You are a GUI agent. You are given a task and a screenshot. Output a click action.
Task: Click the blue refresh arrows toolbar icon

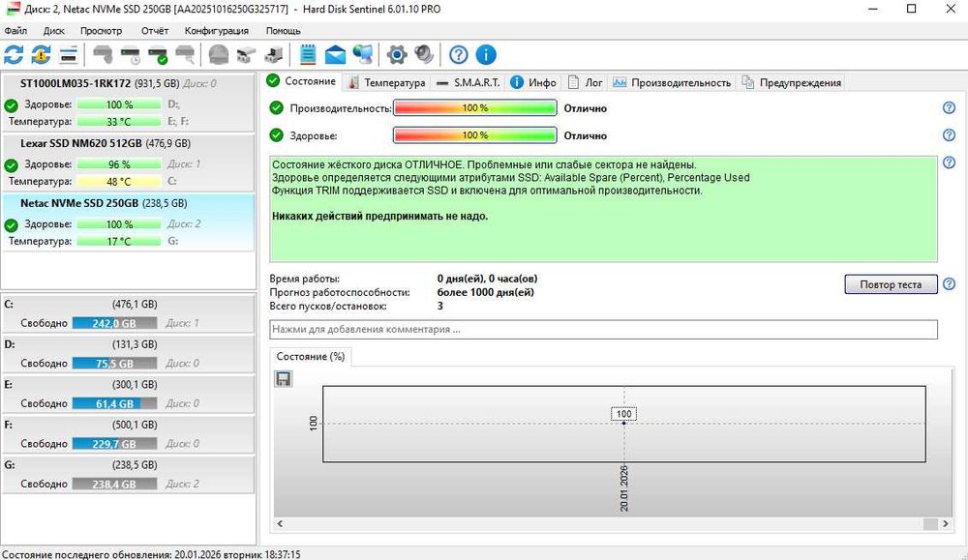pyautogui.click(x=14, y=55)
